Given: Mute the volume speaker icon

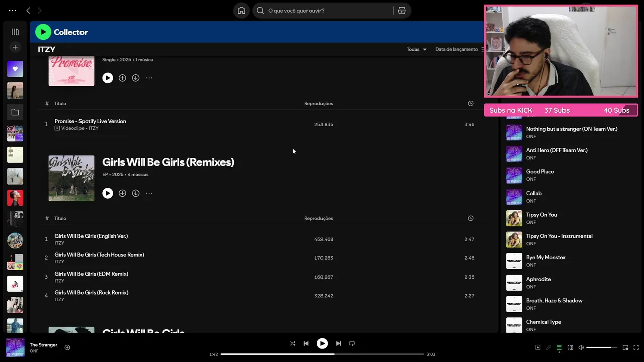Looking at the screenshot, I should [x=581, y=347].
